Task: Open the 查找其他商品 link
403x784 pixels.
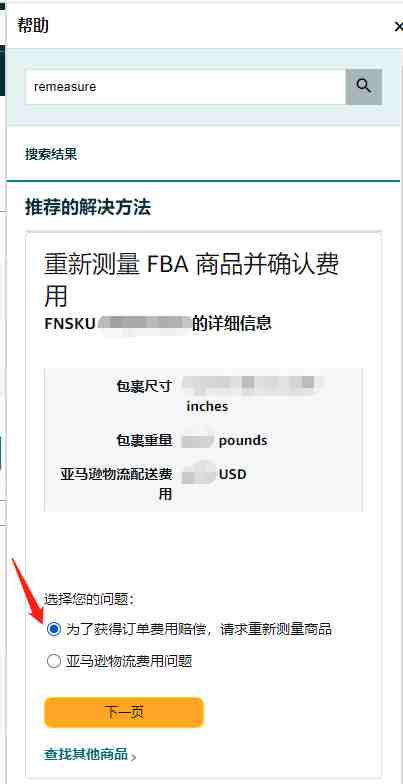Action: (x=86, y=754)
